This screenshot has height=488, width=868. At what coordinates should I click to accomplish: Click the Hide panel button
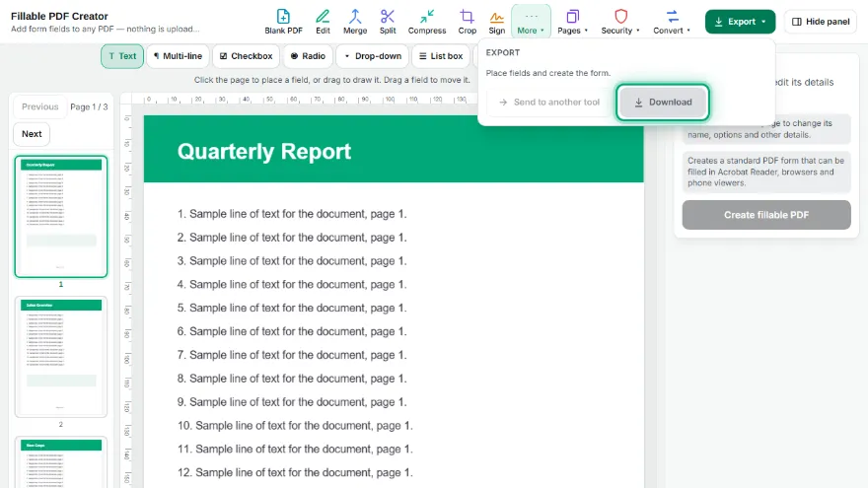click(821, 22)
